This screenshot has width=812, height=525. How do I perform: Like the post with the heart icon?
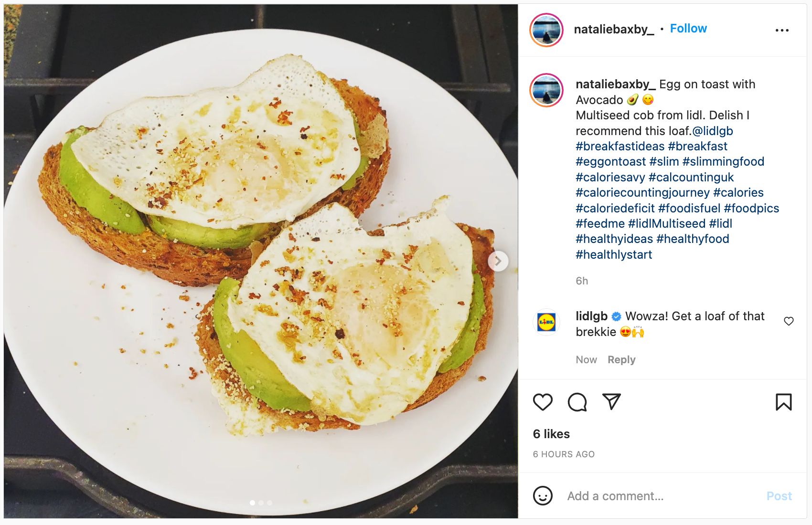543,402
